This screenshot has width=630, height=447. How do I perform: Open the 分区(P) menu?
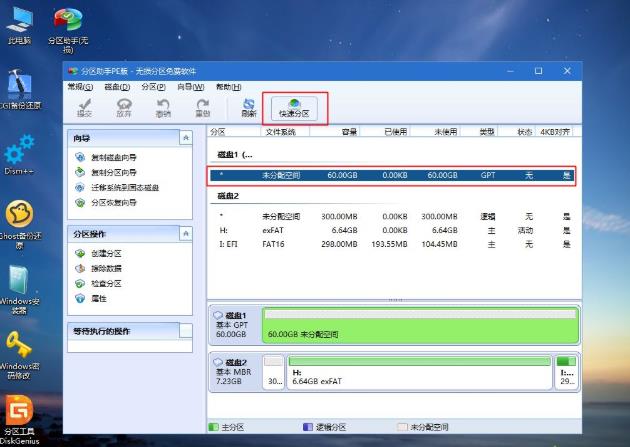[x=153, y=87]
